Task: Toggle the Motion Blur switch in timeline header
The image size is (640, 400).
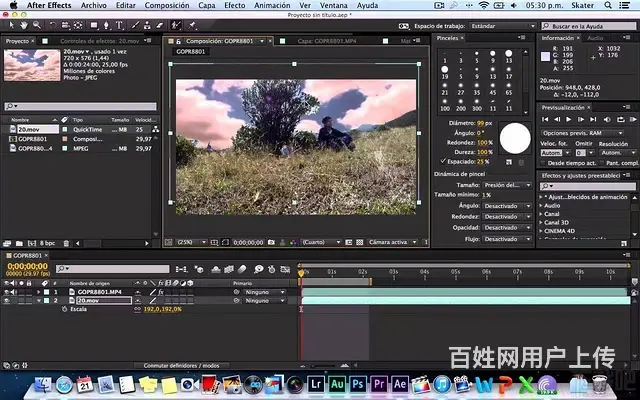Action: 242,269
